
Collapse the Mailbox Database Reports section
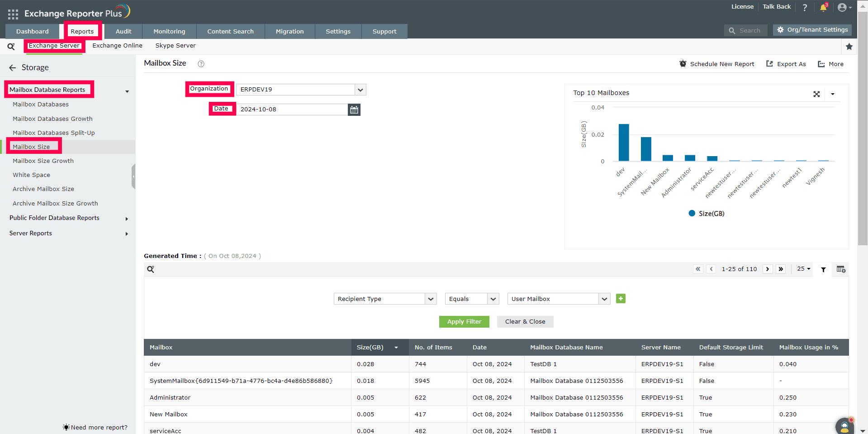(127, 91)
